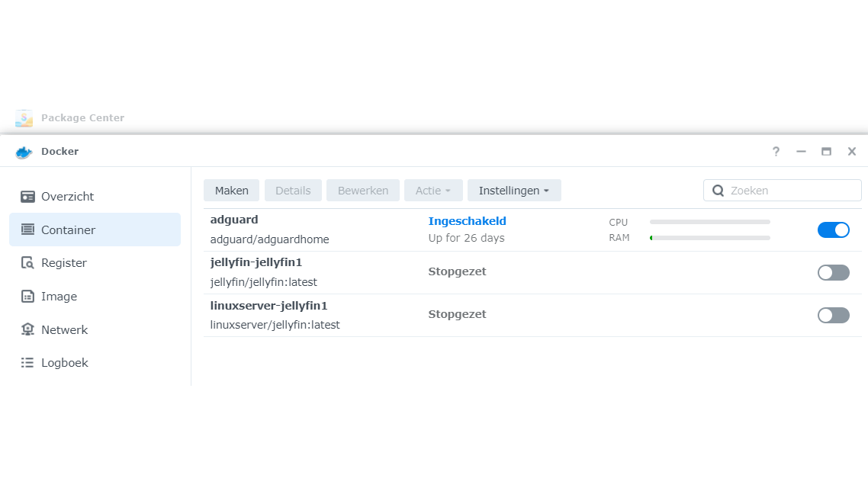Open Register via its search icon
The width and height of the screenshot is (868, 488).
[x=27, y=263]
